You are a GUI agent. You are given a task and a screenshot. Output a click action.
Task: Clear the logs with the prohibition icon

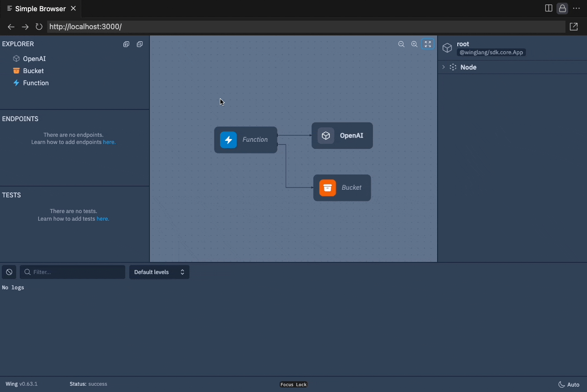(9, 272)
